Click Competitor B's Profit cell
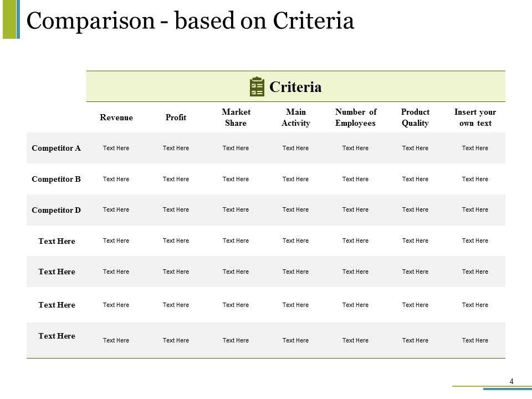532x399 pixels. pos(176,179)
